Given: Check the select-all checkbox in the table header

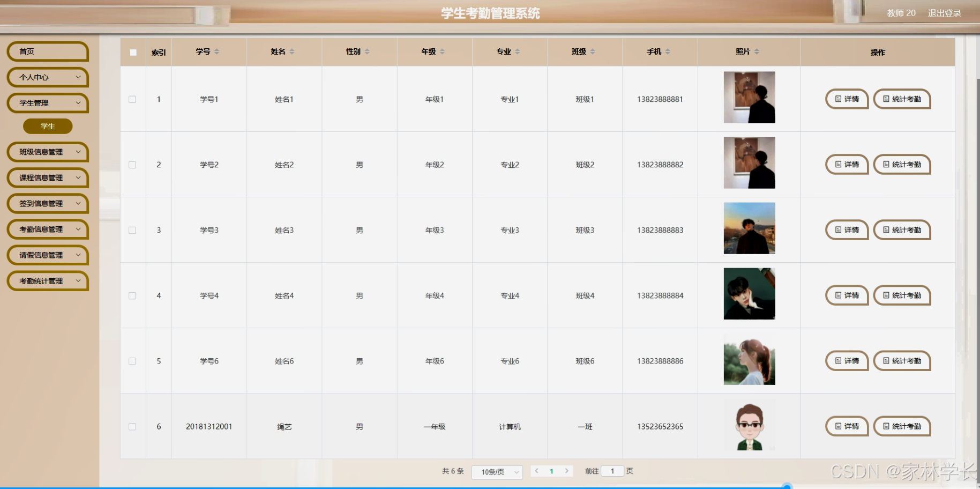Looking at the screenshot, I should pos(132,51).
